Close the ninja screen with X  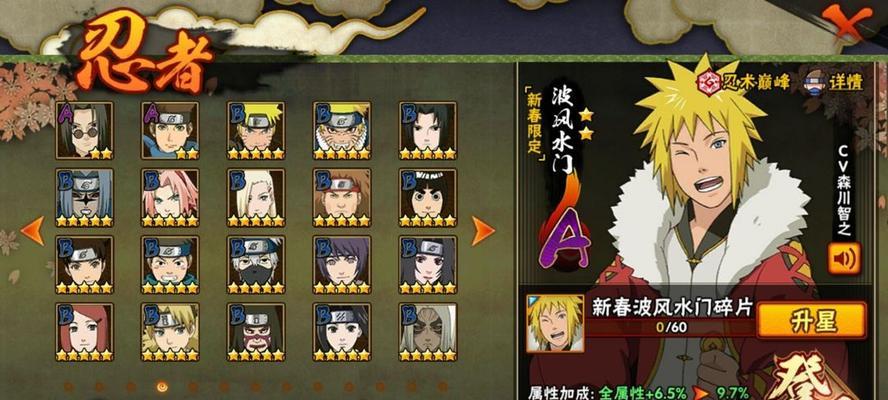847,21
